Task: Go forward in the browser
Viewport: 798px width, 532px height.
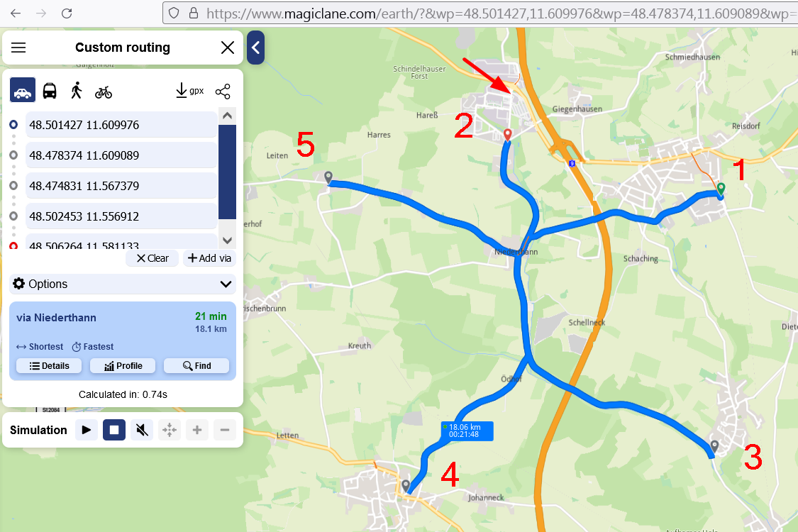Action: (41, 13)
